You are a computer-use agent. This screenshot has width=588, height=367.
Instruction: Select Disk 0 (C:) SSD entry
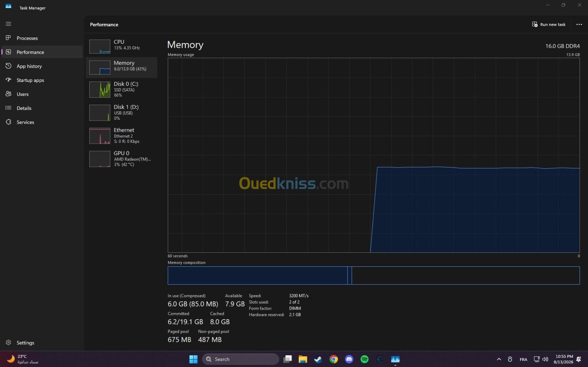(122, 89)
